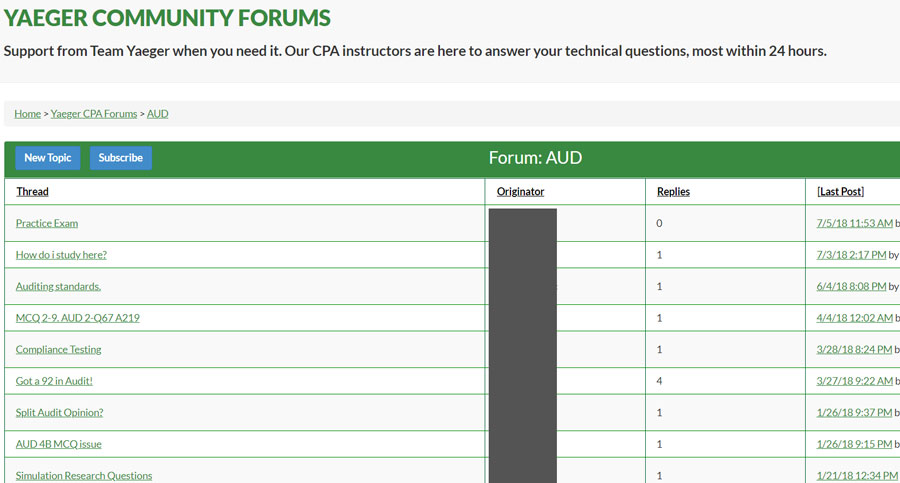Open Simulation Research Questions thread
900x483 pixels.
[84, 476]
